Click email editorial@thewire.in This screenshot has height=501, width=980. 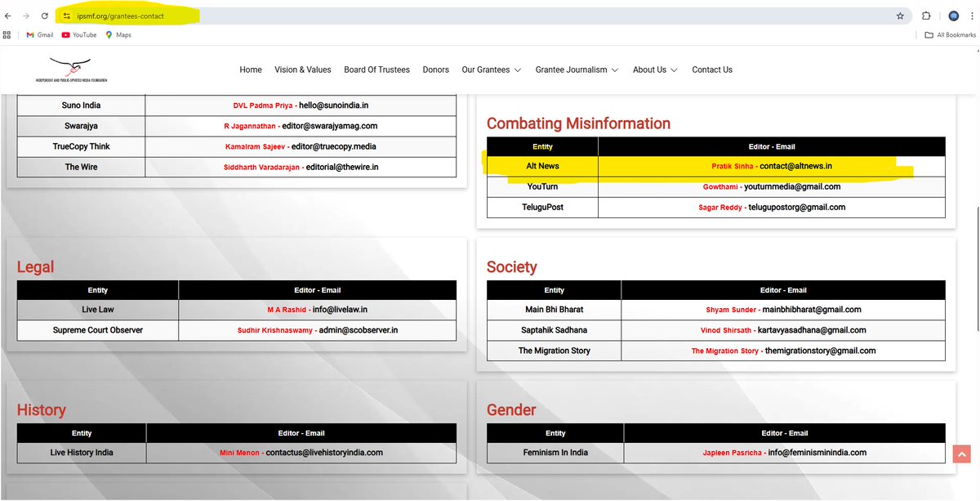click(341, 167)
